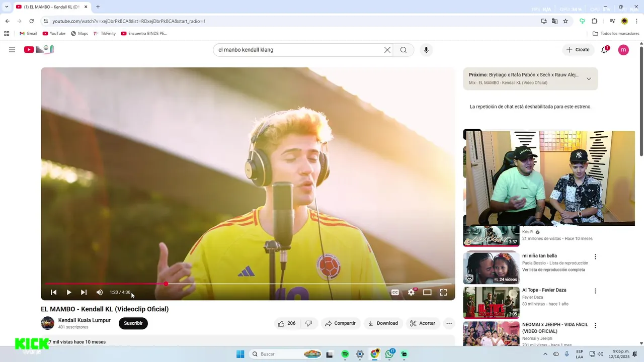
Task: Open options for 'Al Tope - Fevier Daza'
Action: click(x=595, y=291)
